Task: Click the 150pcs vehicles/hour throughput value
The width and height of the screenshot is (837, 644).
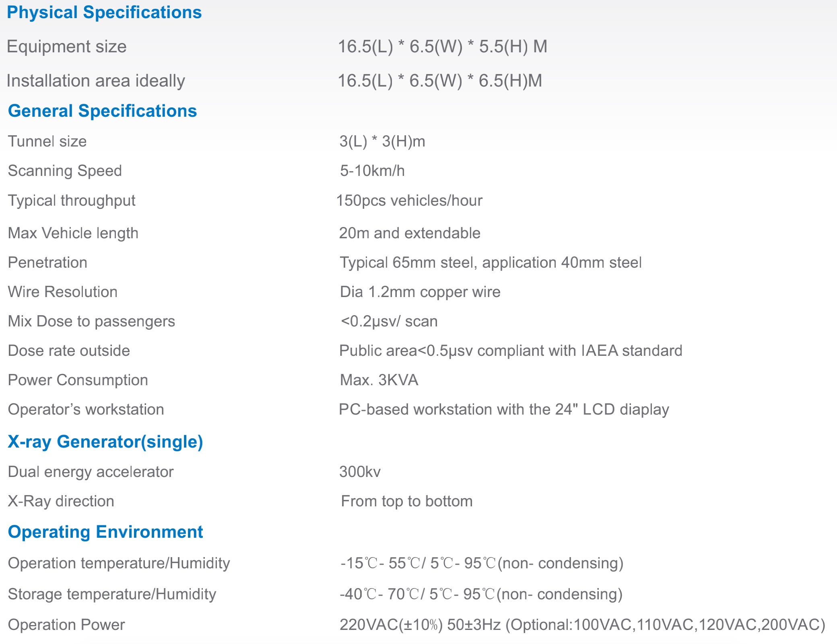Action: (x=409, y=200)
